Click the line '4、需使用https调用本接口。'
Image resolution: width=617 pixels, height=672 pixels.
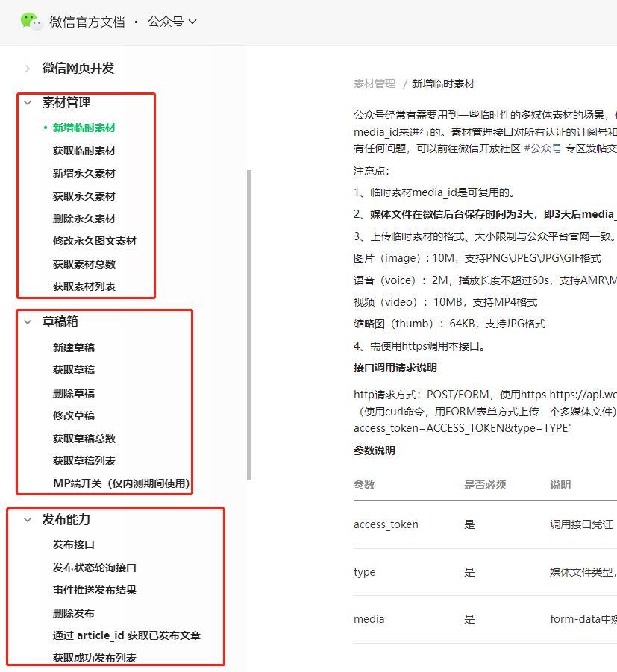[420, 346]
